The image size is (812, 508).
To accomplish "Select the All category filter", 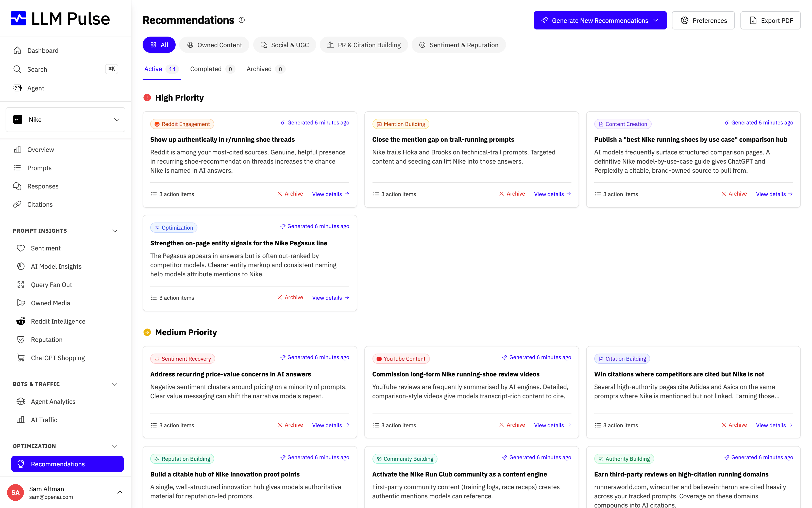I will 159,45.
